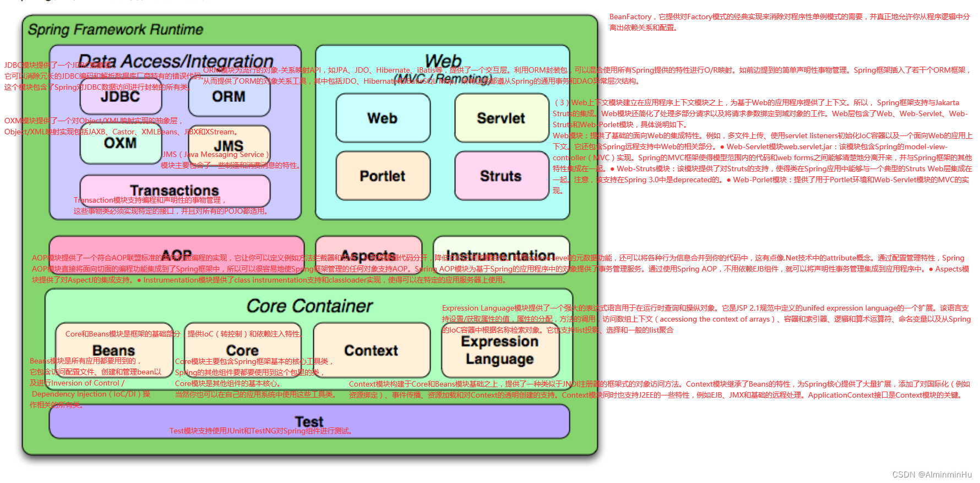The image size is (980, 483).
Task: Click the 'Web (MVC / Remoting)' heading
Action: pos(443,69)
